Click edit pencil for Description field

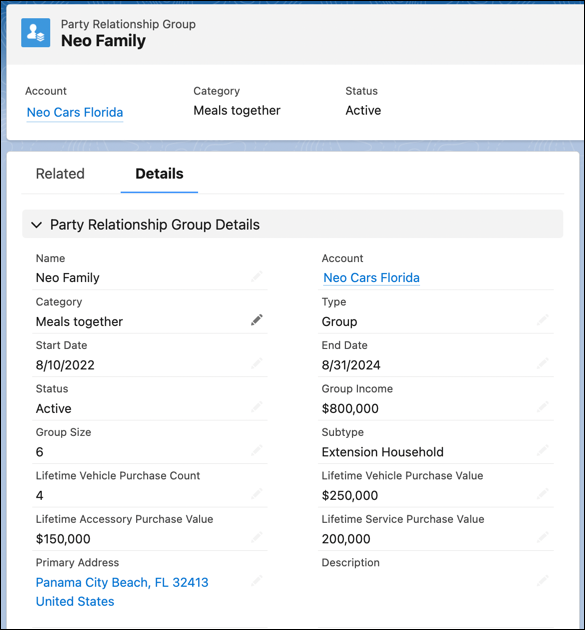[x=542, y=580]
